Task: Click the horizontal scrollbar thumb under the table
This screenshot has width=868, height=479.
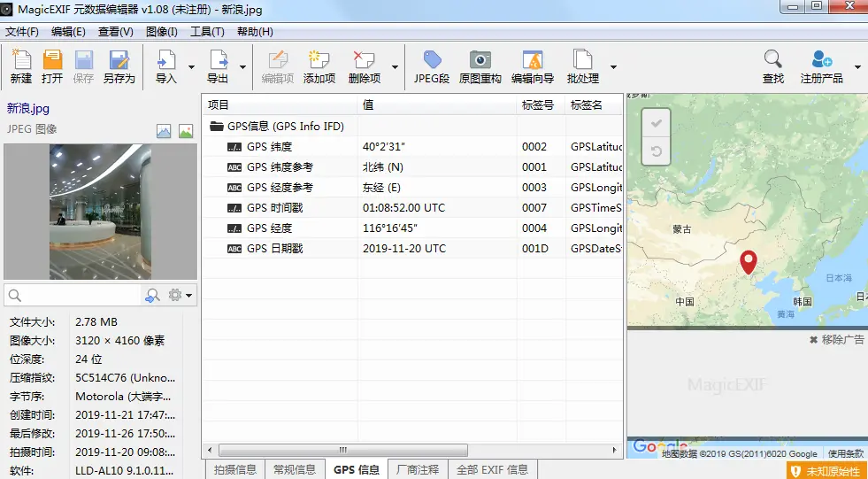Action: (x=343, y=450)
